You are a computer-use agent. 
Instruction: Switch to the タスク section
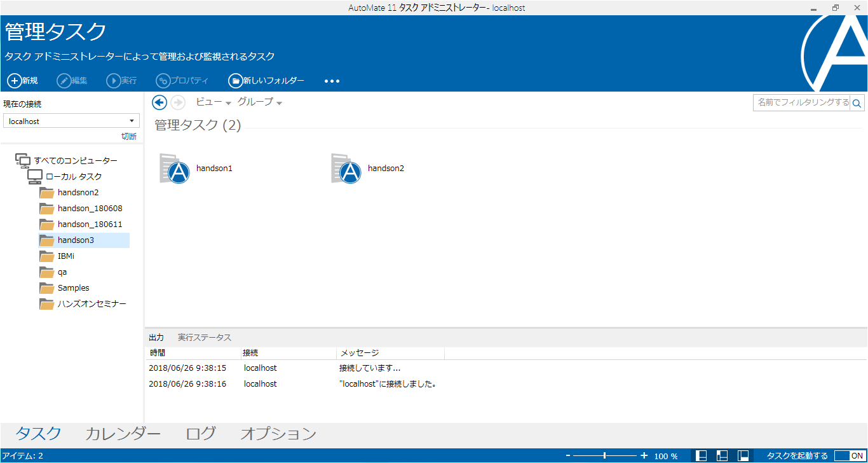click(x=38, y=434)
